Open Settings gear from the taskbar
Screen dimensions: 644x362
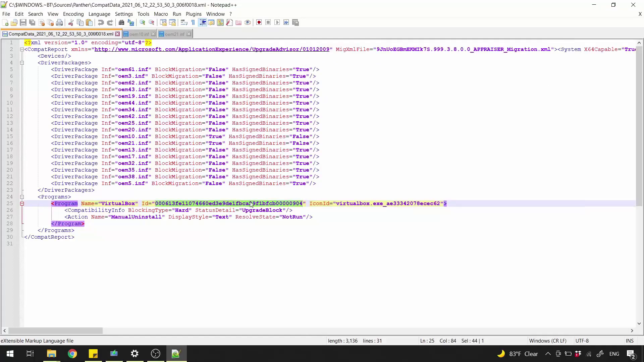click(135, 354)
